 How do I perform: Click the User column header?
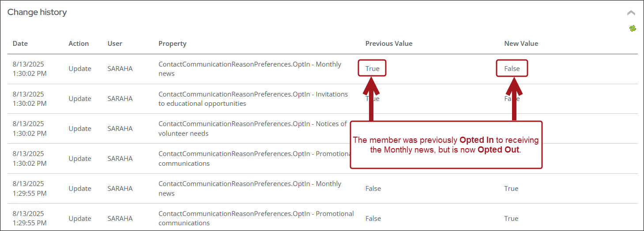(115, 44)
